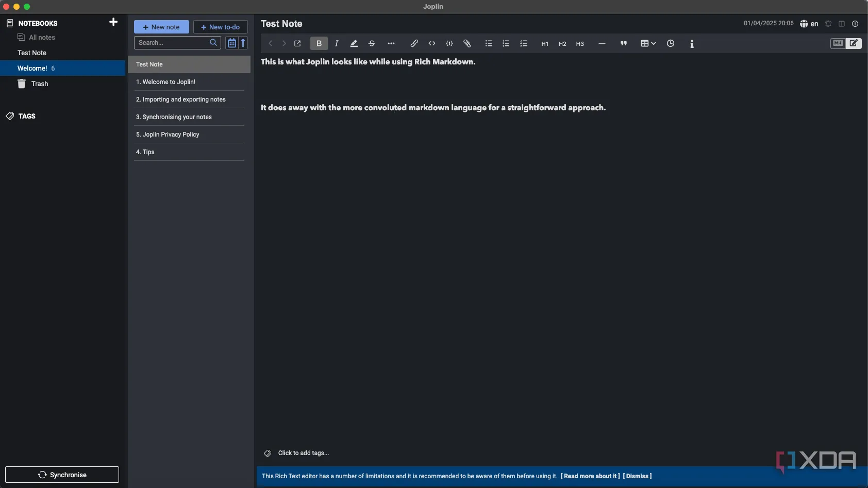Apply inline code formatting

[x=432, y=44]
